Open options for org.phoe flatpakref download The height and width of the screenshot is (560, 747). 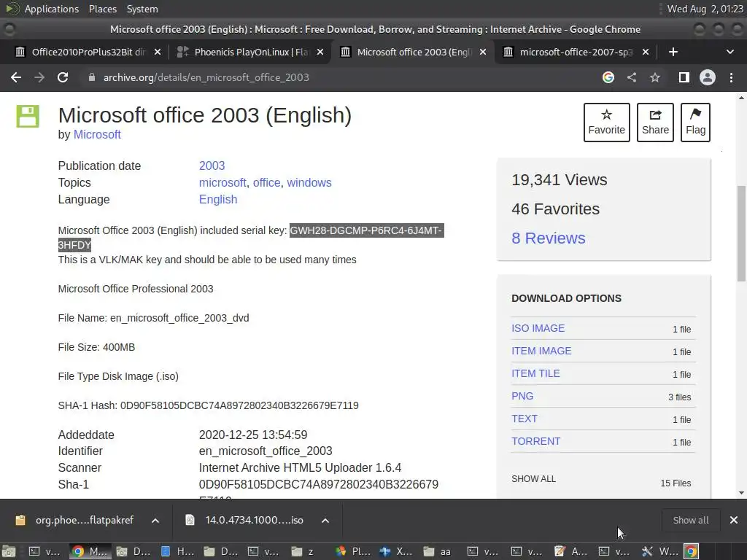tap(155, 521)
